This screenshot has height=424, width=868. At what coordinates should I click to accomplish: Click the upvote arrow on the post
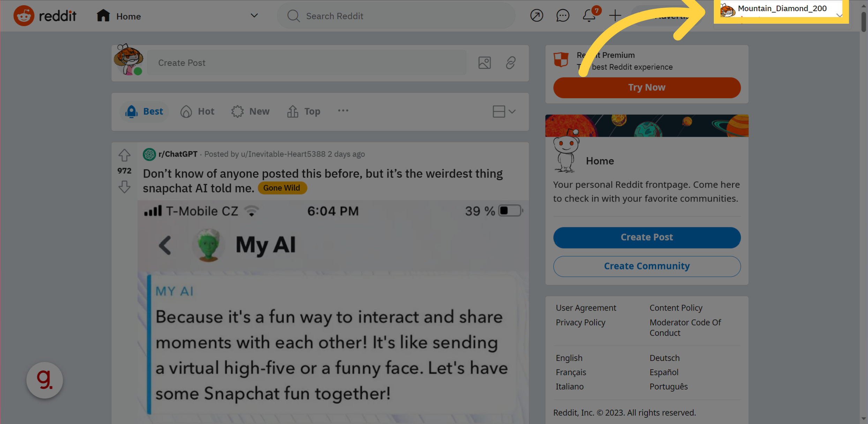tap(125, 156)
